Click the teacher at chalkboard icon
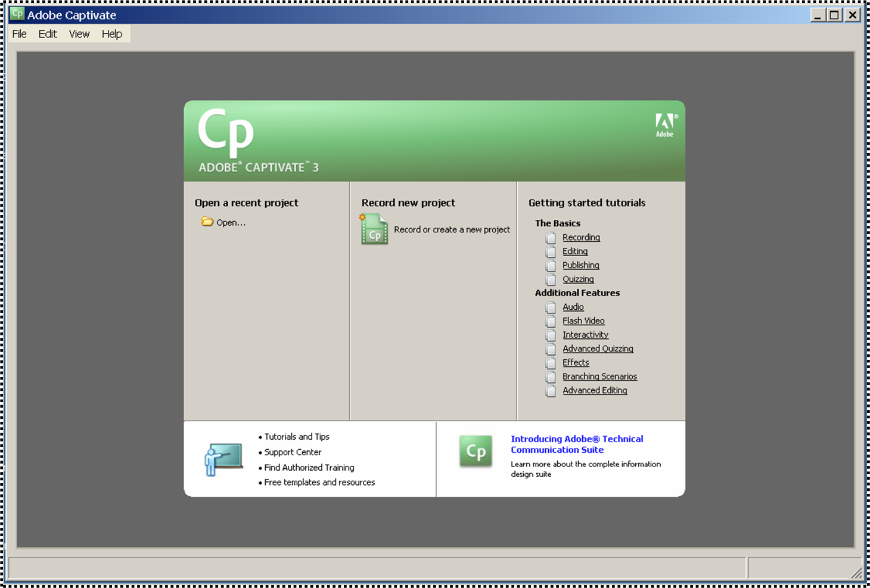The width and height of the screenshot is (870, 588). tap(223, 459)
